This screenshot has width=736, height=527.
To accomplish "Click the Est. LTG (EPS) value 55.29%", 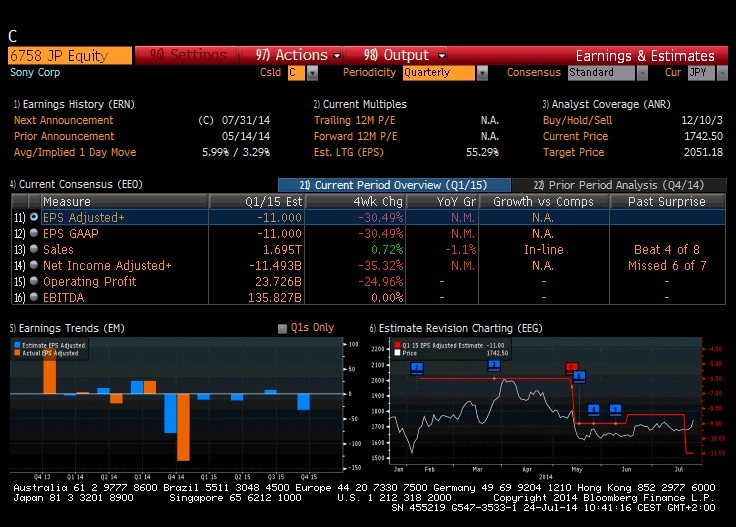I will 482,152.
